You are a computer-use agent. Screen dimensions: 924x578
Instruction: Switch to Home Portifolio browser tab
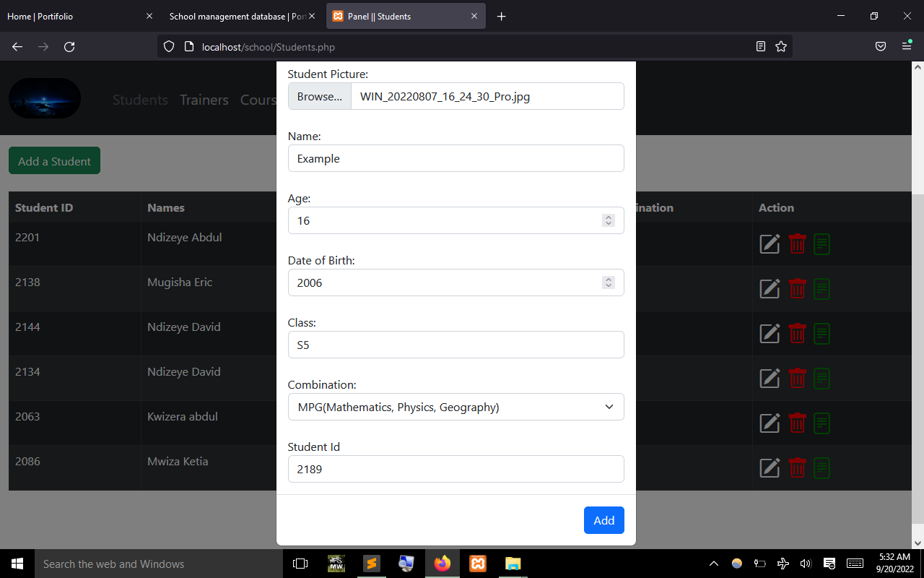[72, 17]
